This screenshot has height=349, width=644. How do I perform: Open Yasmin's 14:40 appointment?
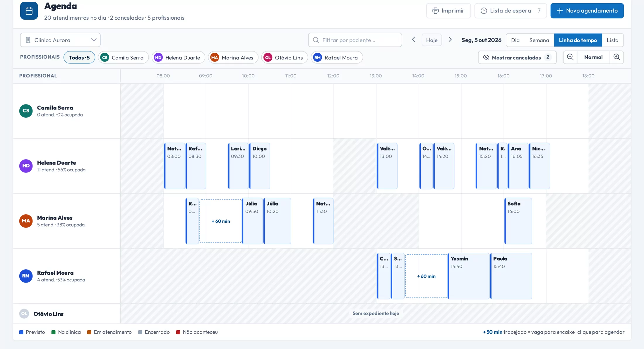469,276
